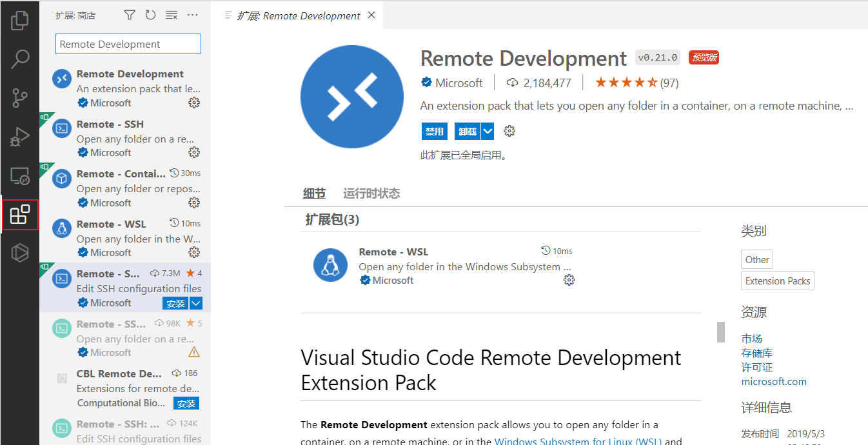Click the 预览版 preview badge

click(x=704, y=57)
